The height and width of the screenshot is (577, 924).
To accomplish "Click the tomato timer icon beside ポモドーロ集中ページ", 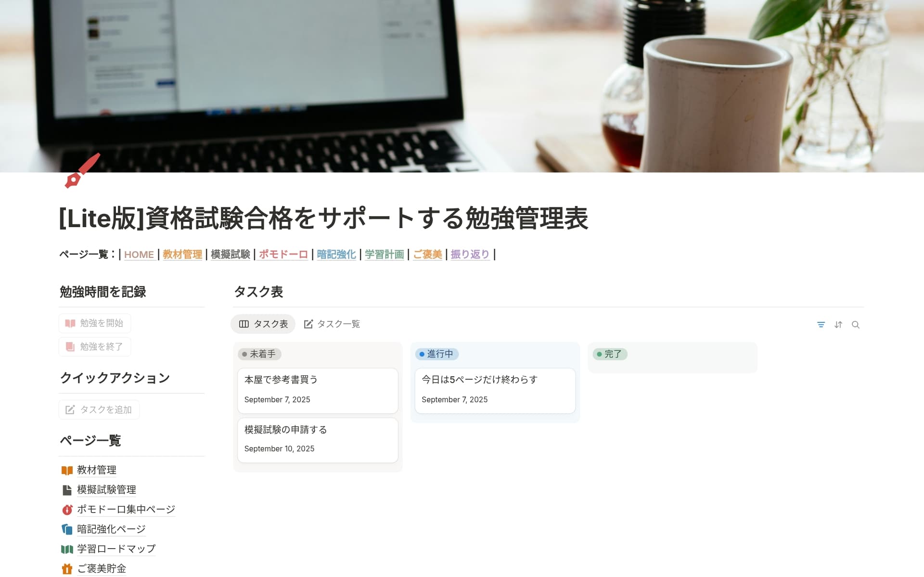I will [x=67, y=510].
